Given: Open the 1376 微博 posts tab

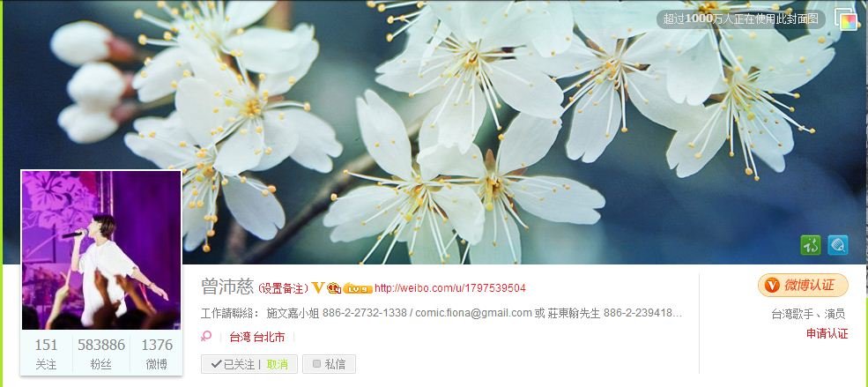Looking at the screenshot, I should [x=157, y=354].
